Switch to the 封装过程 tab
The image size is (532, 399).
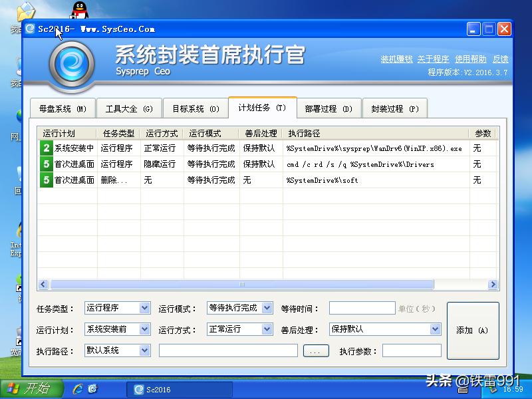pos(395,108)
